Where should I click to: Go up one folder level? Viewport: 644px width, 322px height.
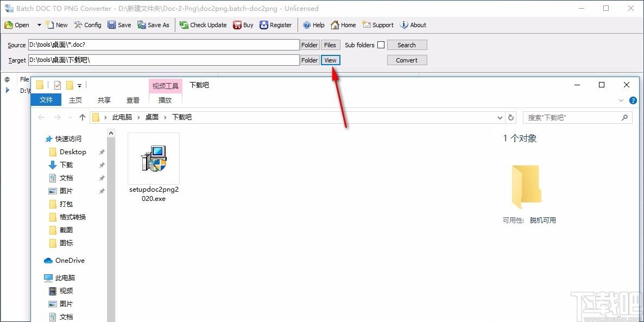pyautogui.click(x=82, y=117)
